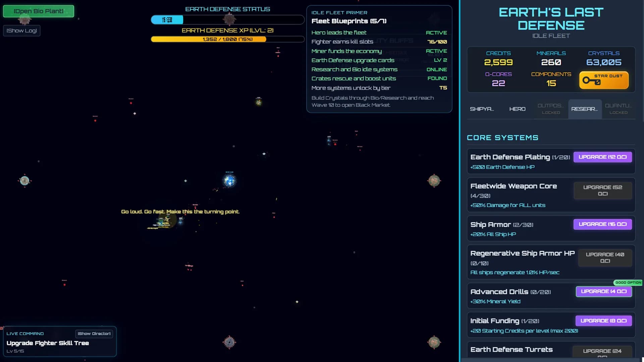
Task: Select the Research tab
Action: (x=585, y=109)
